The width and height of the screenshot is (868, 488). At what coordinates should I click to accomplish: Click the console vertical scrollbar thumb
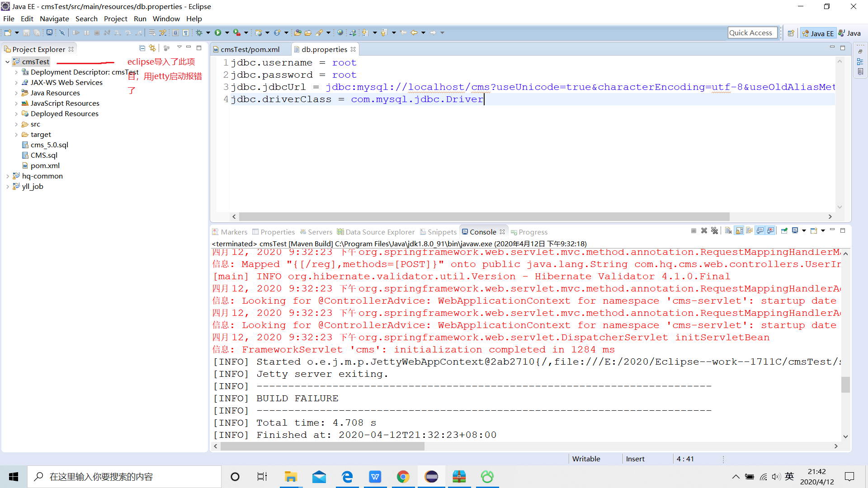point(845,385)
